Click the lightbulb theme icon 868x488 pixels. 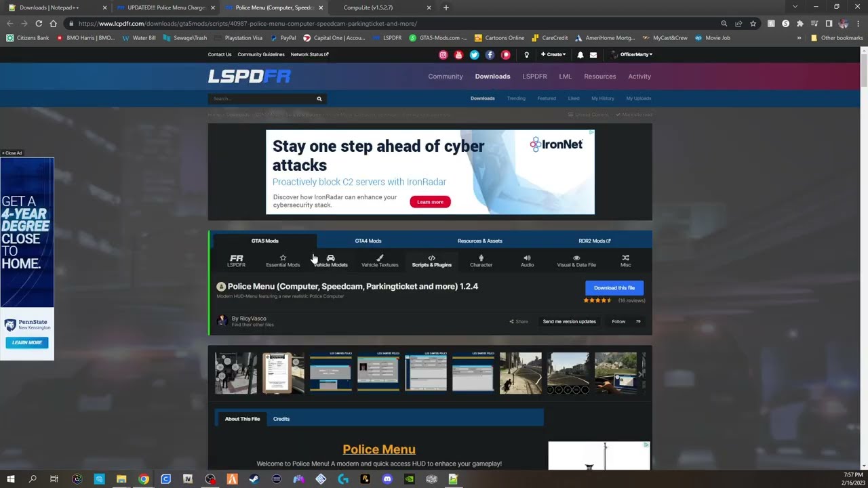pos(526,55)
